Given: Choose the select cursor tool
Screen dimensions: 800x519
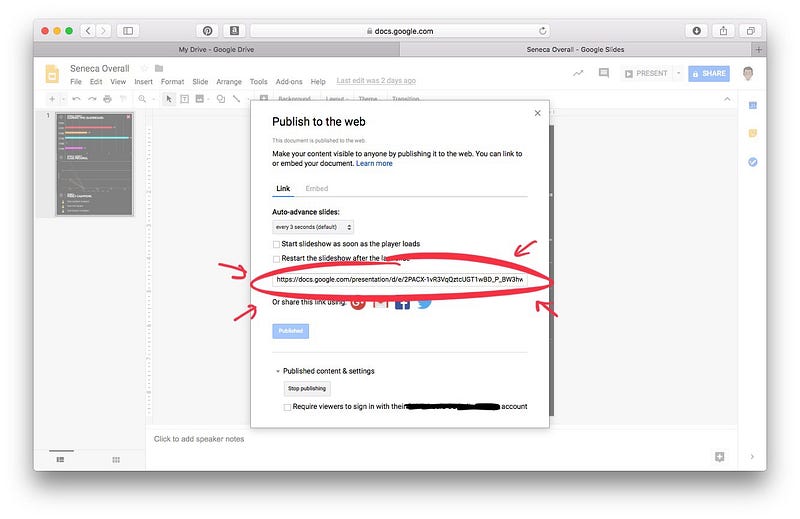Looking at the screenshot, I should pos(169,98).
